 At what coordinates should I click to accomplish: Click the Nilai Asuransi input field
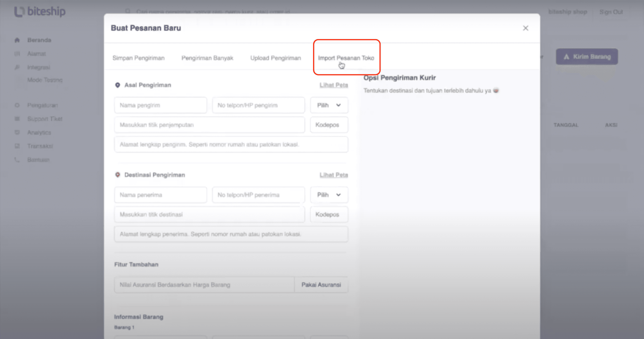[204, 285]
